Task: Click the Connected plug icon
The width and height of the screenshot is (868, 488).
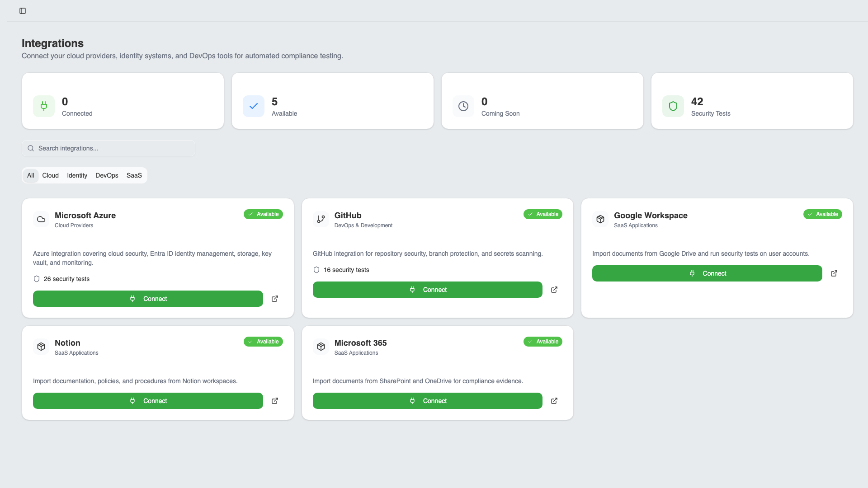Action: 44,106
